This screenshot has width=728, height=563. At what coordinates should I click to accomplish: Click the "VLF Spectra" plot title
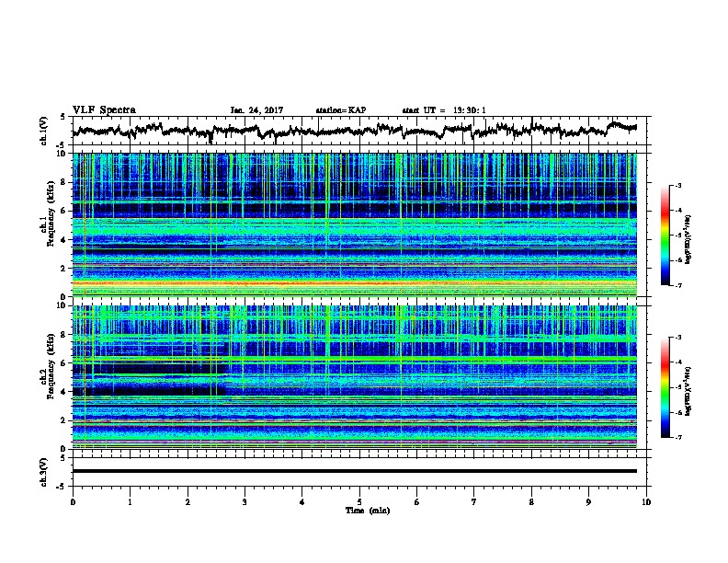click(x=104, y=109)
